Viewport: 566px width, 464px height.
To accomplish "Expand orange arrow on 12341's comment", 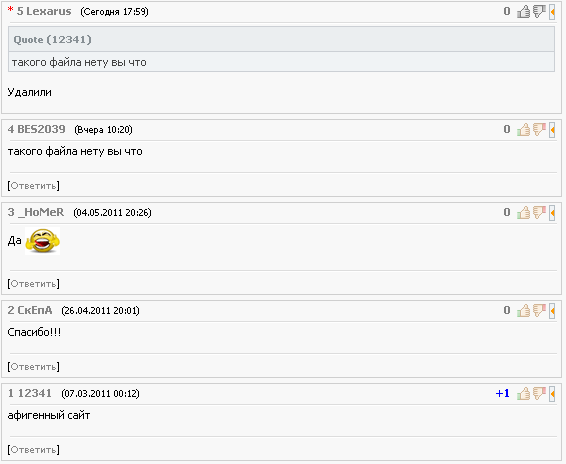I will point(552,394).
